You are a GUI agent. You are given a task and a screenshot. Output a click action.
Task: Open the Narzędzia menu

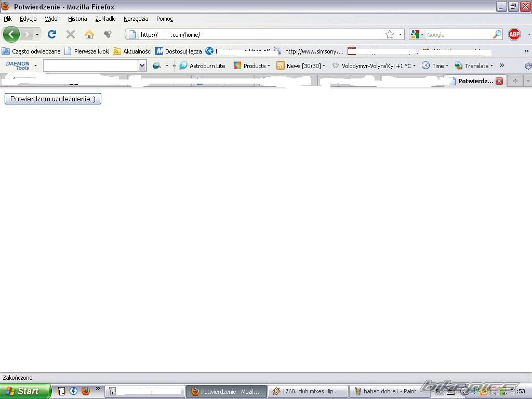point(136,19)
